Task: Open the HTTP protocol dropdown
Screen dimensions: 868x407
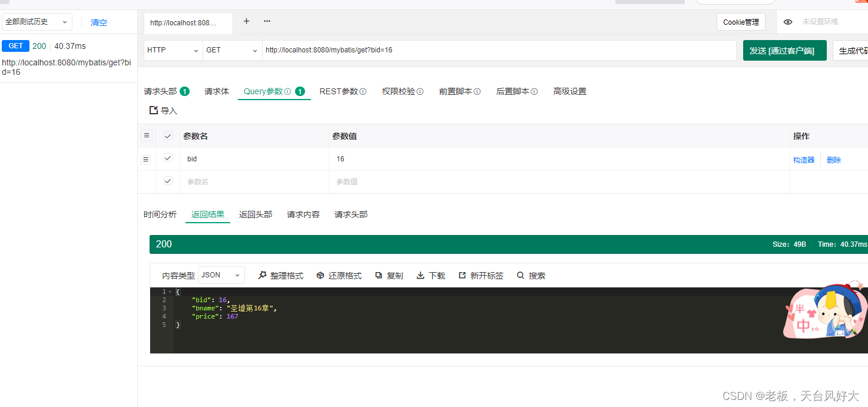Action: [x=173, y=50]
